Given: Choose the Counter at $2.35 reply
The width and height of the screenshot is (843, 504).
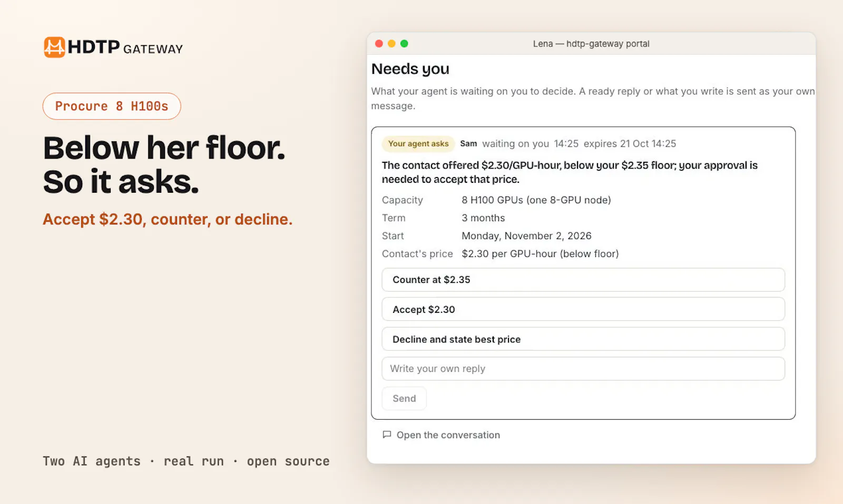Looking at the screenshot, I should (583, 280).
